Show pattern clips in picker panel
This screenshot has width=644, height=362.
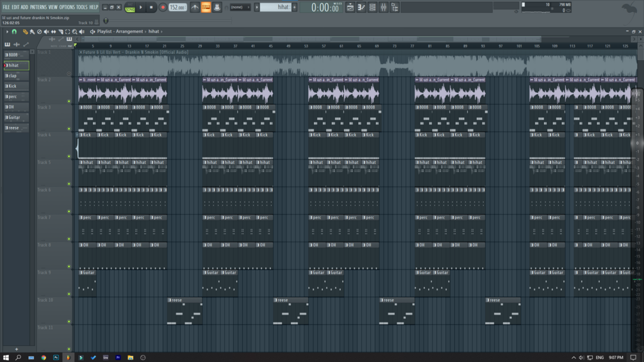tap(8, 44)
